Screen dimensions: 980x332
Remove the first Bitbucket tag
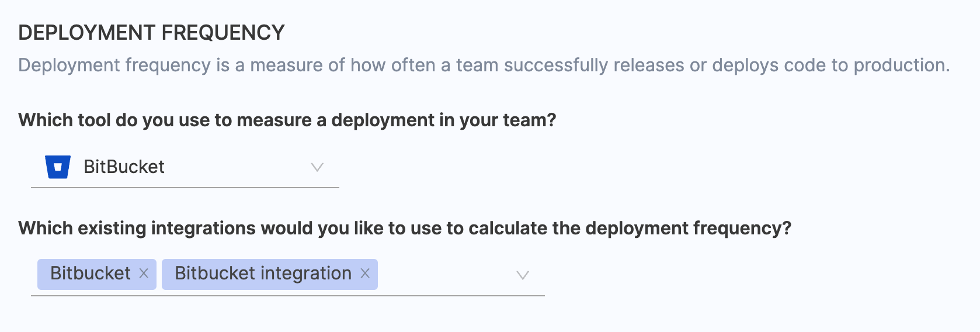144,273
